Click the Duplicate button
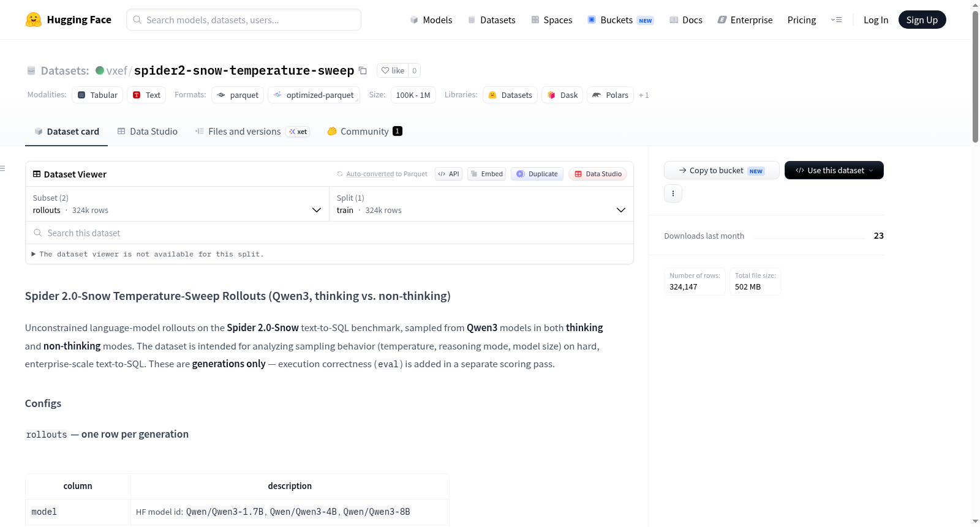This screenshot has height=527, width=980. click(x=537, y=174)
